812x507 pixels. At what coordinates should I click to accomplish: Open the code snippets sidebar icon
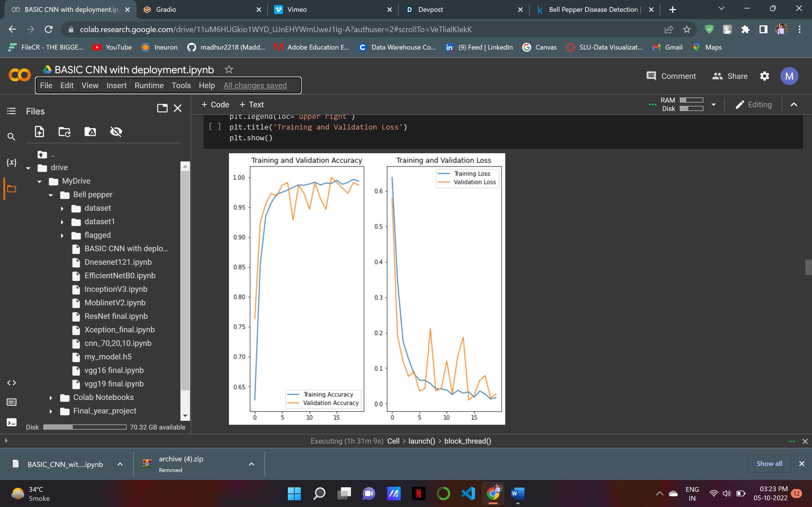point(11,383)
